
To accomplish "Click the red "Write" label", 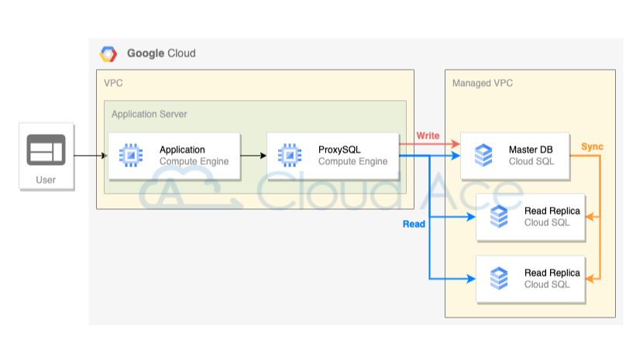I will [x=428, y=136].
